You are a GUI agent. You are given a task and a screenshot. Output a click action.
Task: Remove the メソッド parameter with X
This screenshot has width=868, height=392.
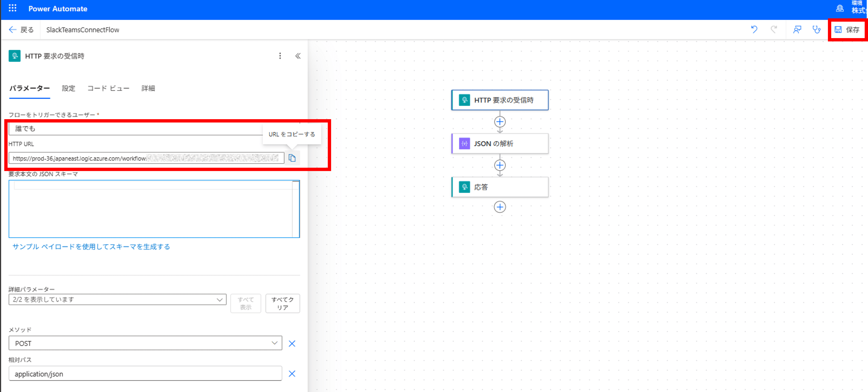(x=292, y=343)
